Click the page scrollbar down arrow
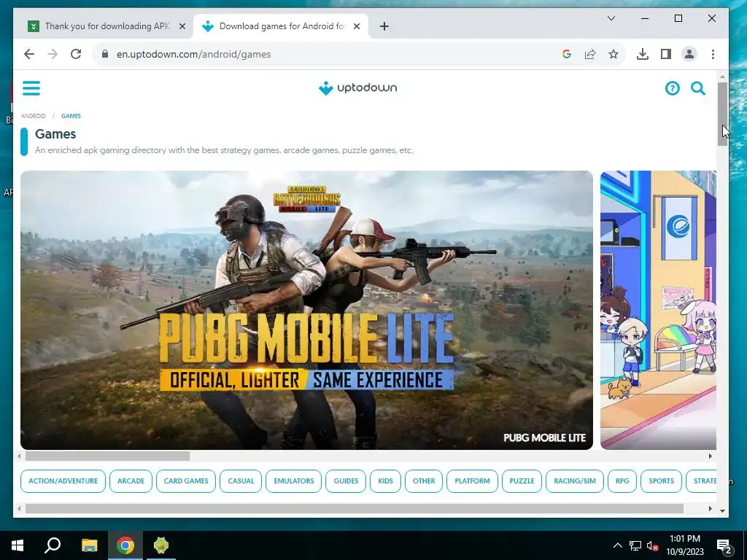The height and width of the screenshot is (560, 747). click(723, 510)
